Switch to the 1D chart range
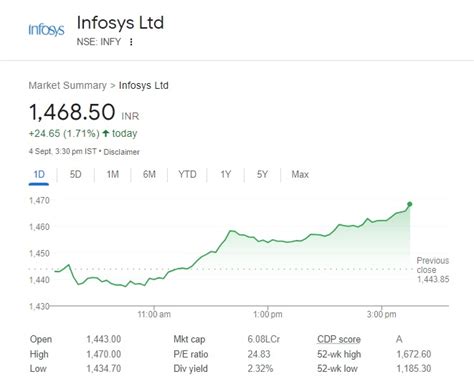Screen dimensions: 474x384 (39, 174)
